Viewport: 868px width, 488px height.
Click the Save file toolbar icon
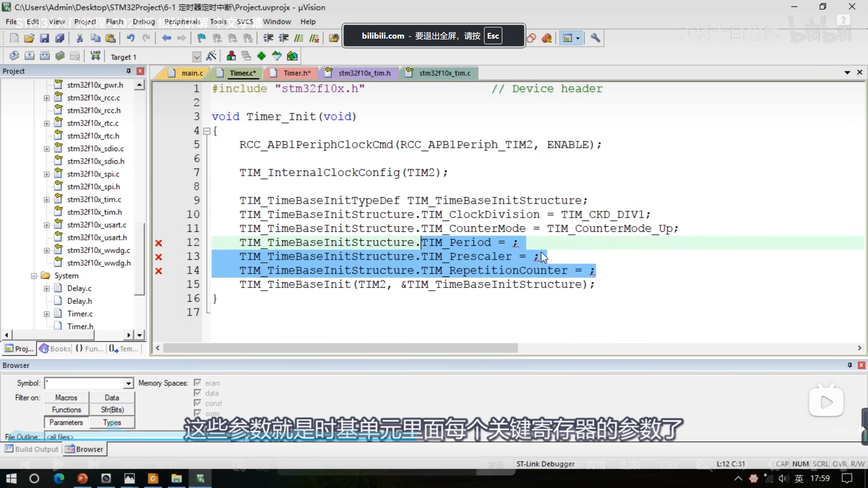click(x=44, y=38)
